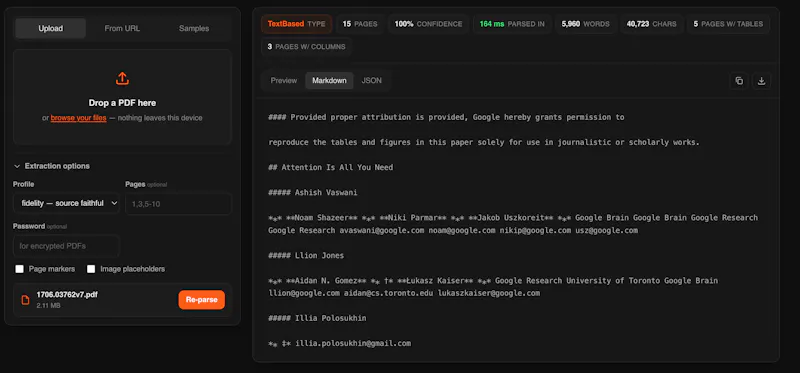Copy markdown output with the copy icon
The image size is (800, 373).
click(739, 81)
